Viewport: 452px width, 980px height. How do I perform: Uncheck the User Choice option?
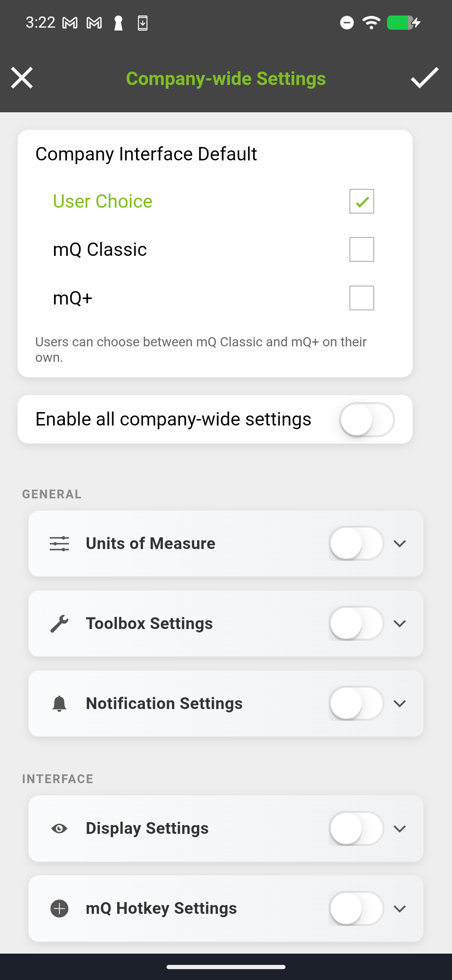[361, 201]
